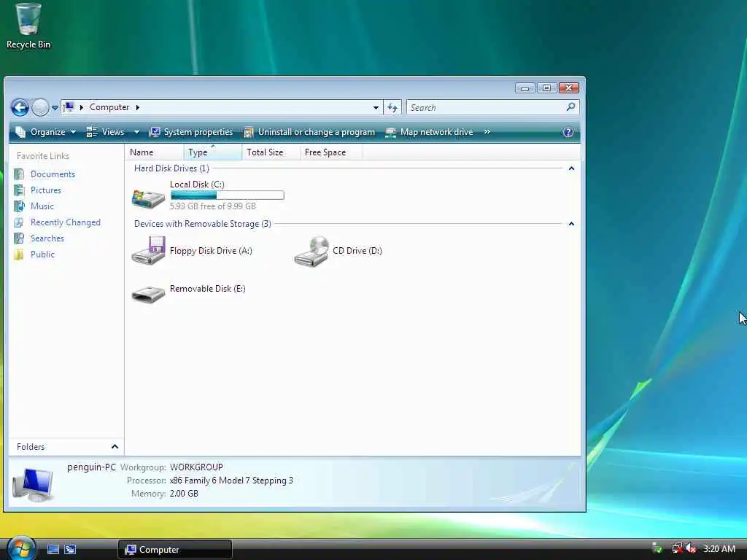Image resolution: width=747 pixels, height=560 pixels.
Task: Select the Removable Disk (E:) icon
Action: pos(148,293)
